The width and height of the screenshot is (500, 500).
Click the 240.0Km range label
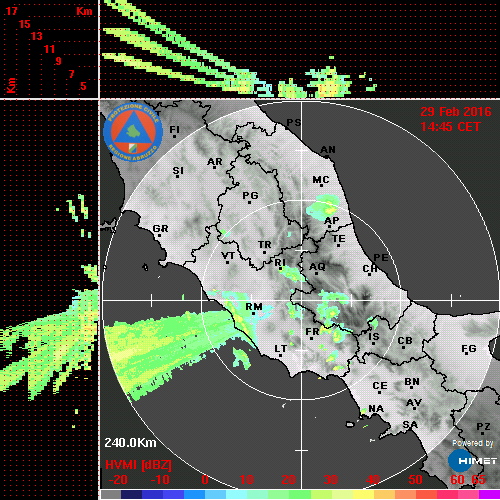pyautogui.click(x=130, y=443)
